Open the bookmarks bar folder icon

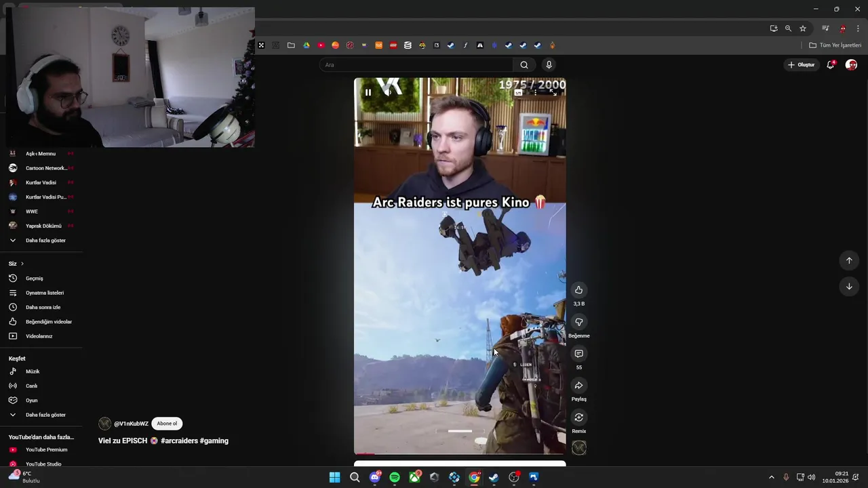(x=291, y=45)
